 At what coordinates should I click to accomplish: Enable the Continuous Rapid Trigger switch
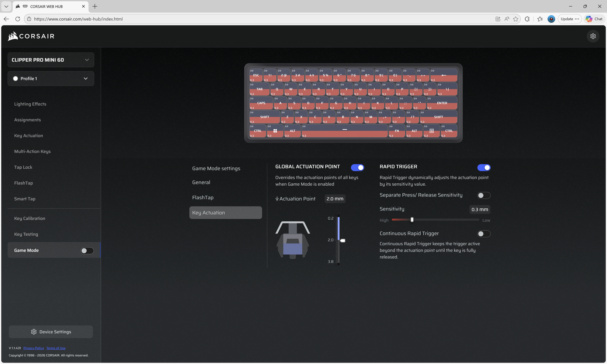484,234
